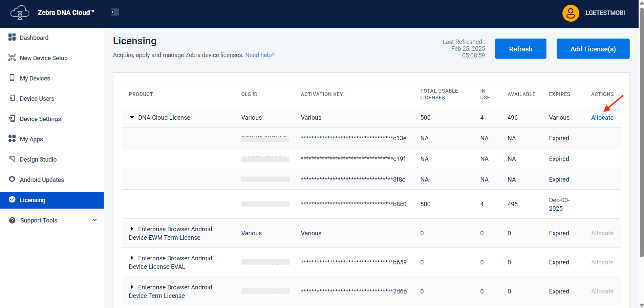Click Allocate for DNA Cloud License

pyautogui.click(x=602, y=118)
